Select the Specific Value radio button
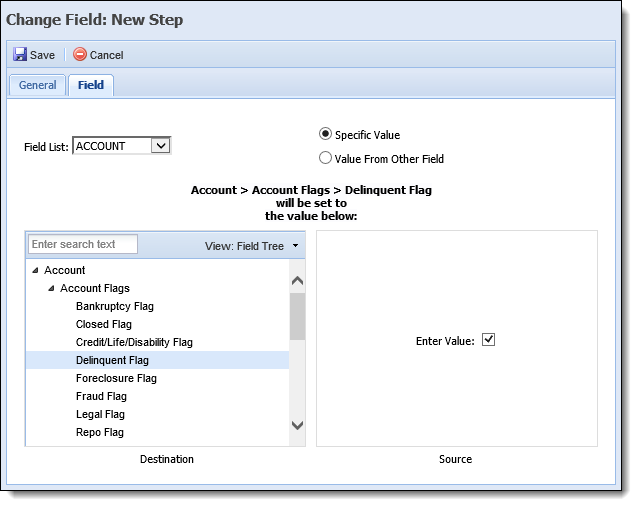 [x=325, y=134]
